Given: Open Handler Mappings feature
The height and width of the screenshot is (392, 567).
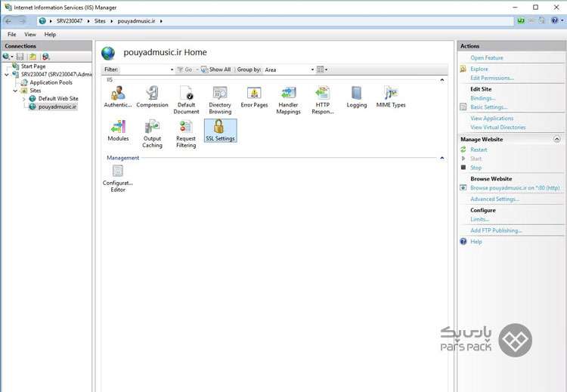Looking at the screenshot, I should coord(288,100).
